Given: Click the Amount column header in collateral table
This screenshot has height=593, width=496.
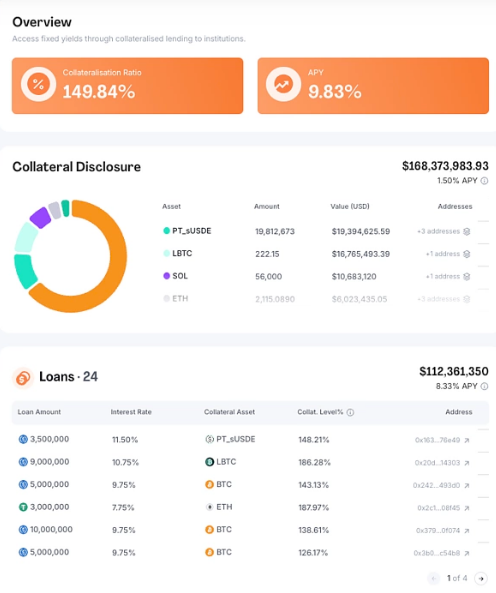Looking at the screenshot, I should click(x=267, y=206).
